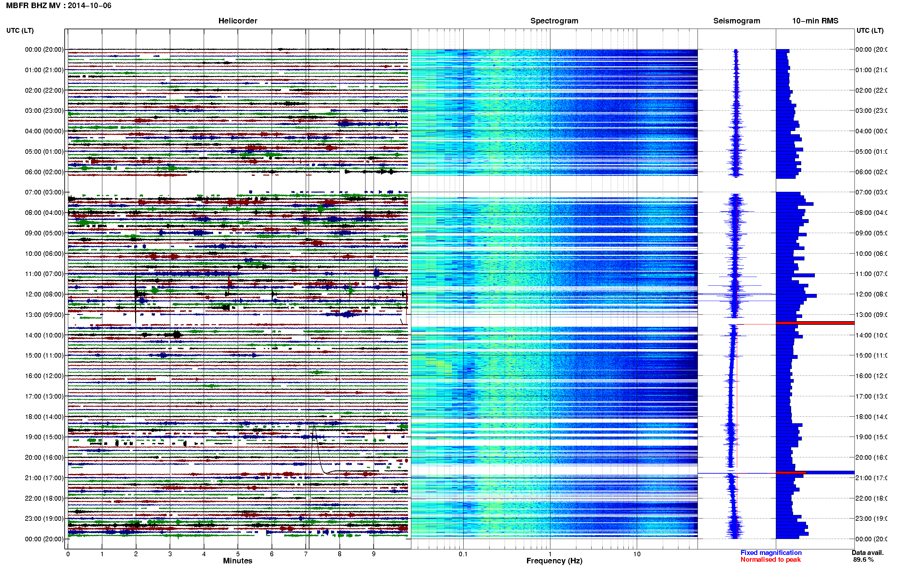This screenshot has height=578, width=924.
Task: Click the 01:00 (21:00) label on left axis
Action: pyautogui.click(x=44, y=70)
